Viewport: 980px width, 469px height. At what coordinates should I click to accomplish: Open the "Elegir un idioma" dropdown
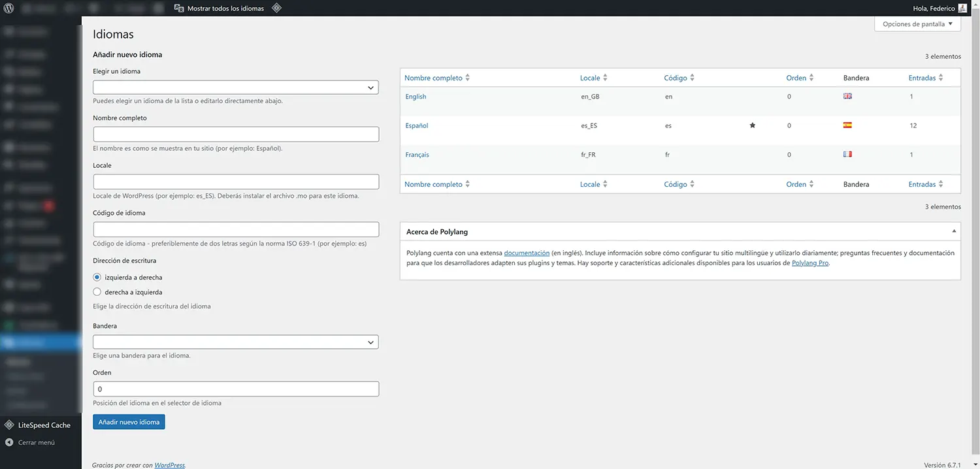pyautogui.click(x=235, y=87)
